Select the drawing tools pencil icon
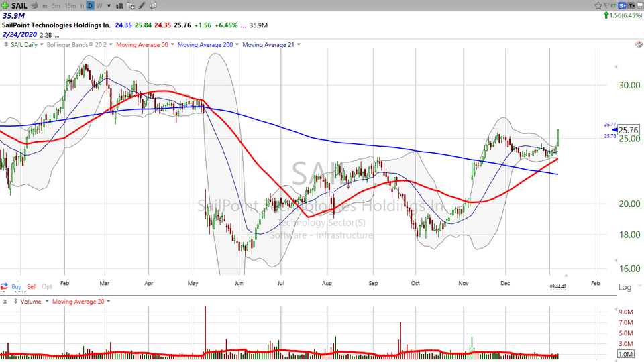The width and height of the screenshot is (644, 362). point(142,6)
